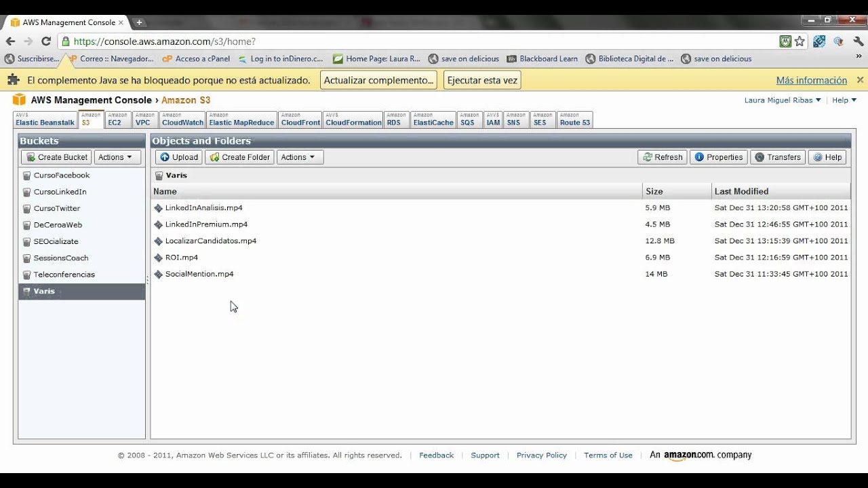
Task: Open the Feedback footer link
Action: point(436,455)
